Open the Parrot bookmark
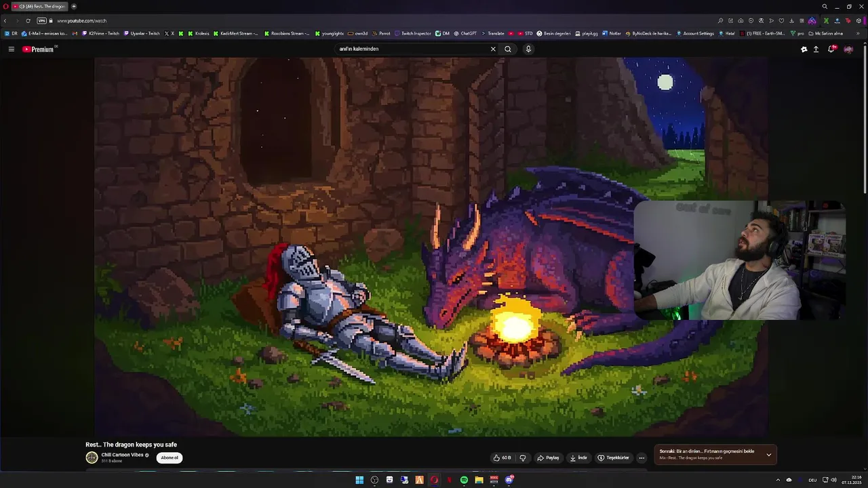Viewport: 868px width, 488px height. click(x=381, y=33)
